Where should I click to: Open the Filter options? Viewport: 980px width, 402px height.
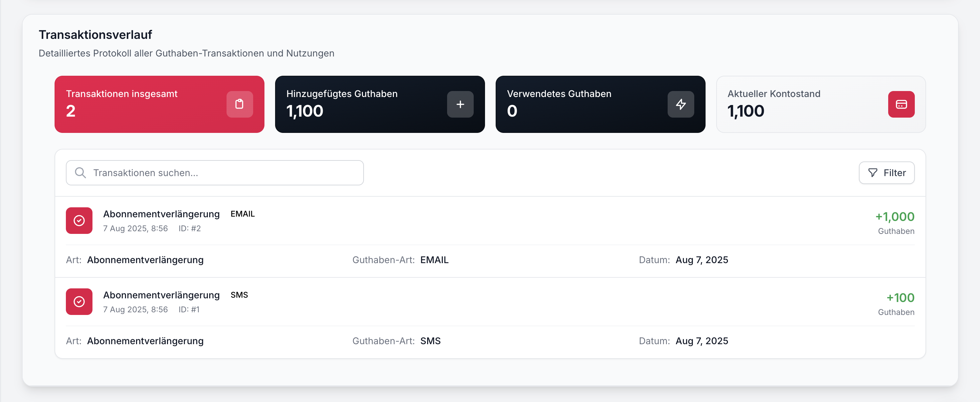[886, 173]
